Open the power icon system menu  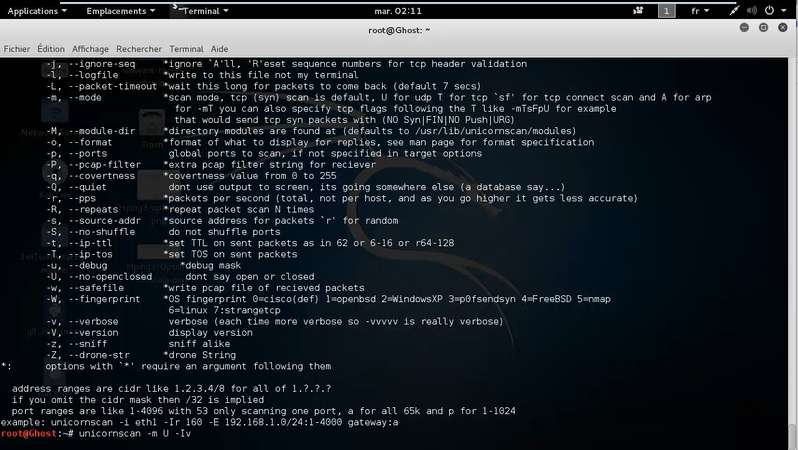pyautogui.click(x=774, y=10)
